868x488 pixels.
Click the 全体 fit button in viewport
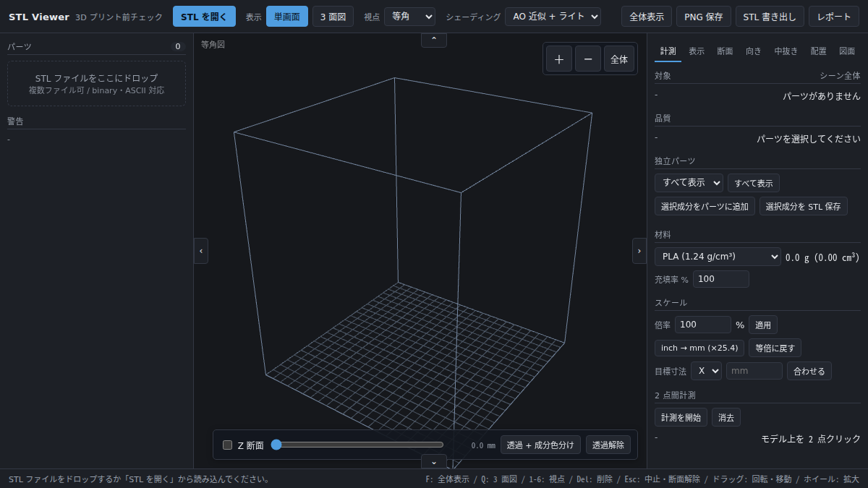619,59
